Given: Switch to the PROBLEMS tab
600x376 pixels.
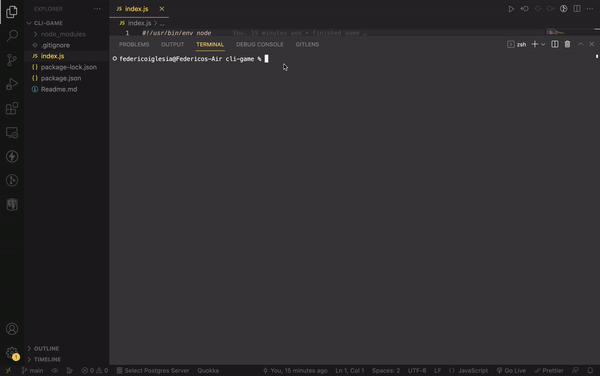Looking at the screenshot, I should (x=134, y=44).
